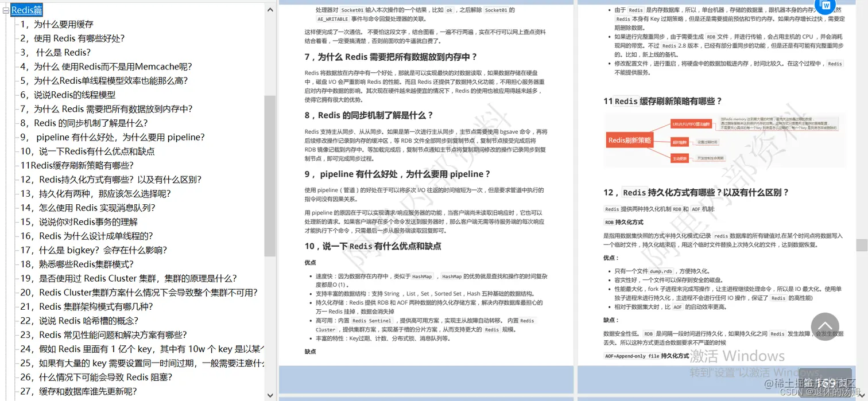Open bookmark 11Redis缓存刷新策略有哪些

click(77, 165)
